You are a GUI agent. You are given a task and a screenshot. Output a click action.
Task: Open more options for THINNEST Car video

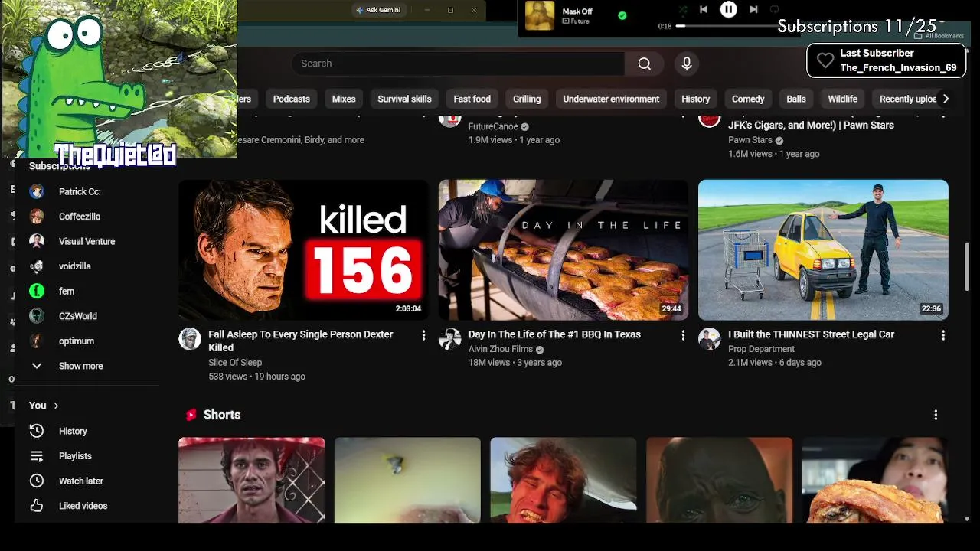pyautogui.click(x=943, y=335)
